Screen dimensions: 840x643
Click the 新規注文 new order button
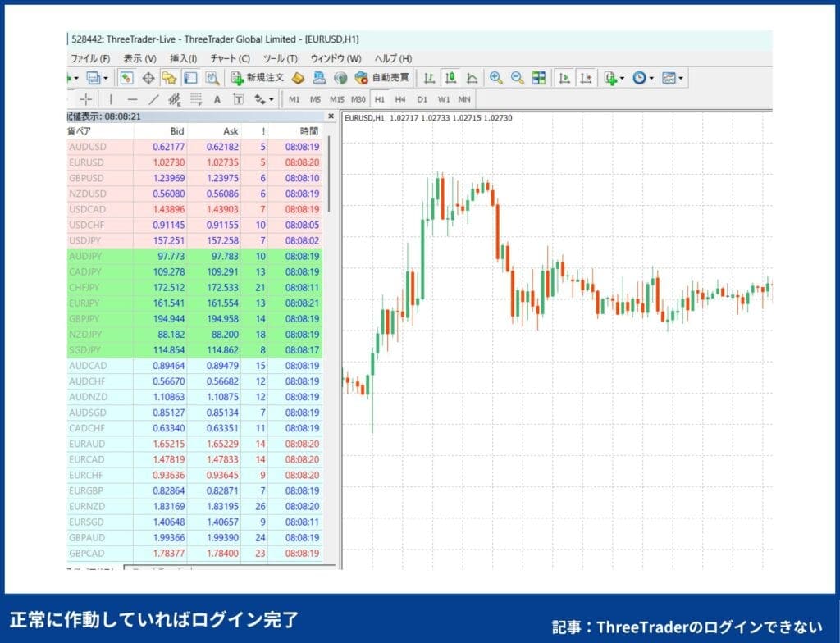point(257,78)
